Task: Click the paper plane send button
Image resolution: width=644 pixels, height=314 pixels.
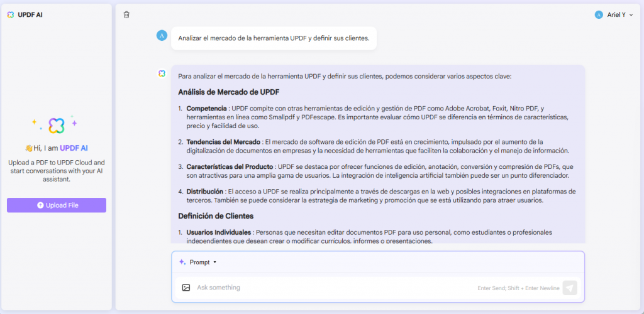Action: tap(570, 288)
